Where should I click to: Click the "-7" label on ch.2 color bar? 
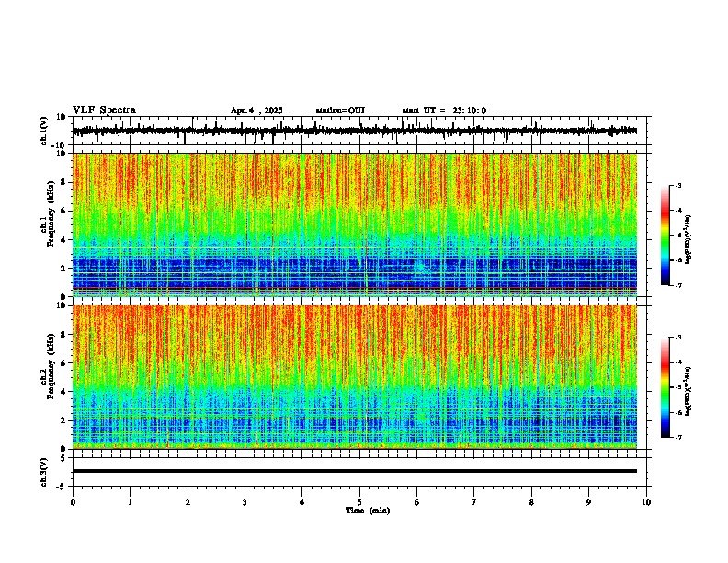coord(678,437)
